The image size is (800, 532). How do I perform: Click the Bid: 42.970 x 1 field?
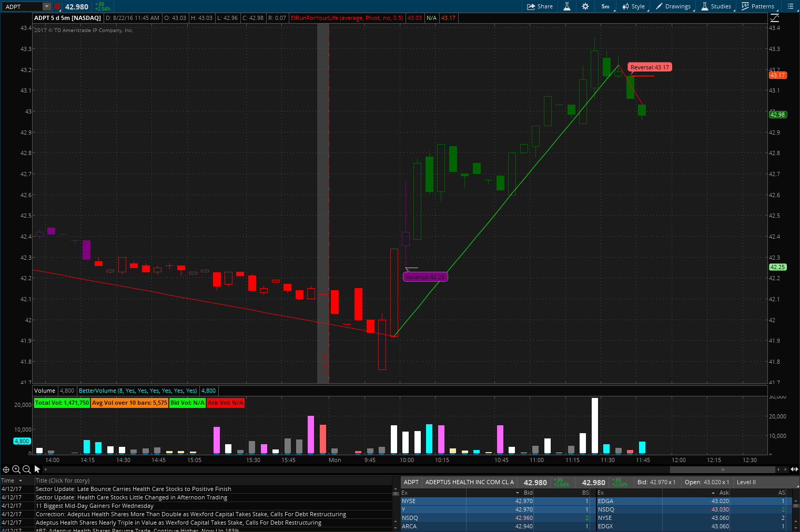click(x=656, y=482)
